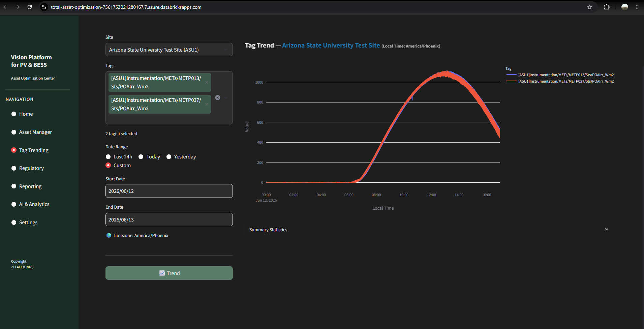Viewport: 644px width, 329px height.
Task: Select the Today date range option
Action: [149, 157]
